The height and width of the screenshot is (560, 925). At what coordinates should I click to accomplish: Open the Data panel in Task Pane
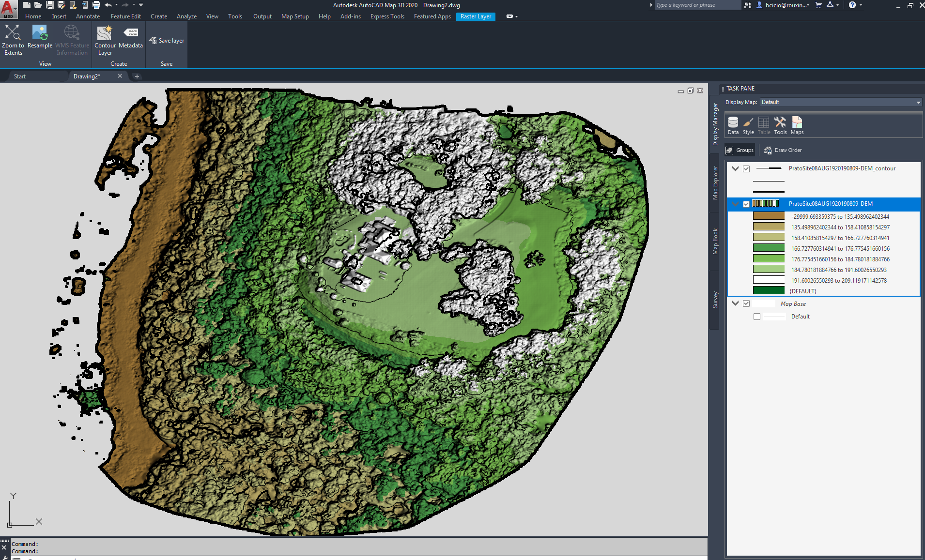click(x=733, y=125)
